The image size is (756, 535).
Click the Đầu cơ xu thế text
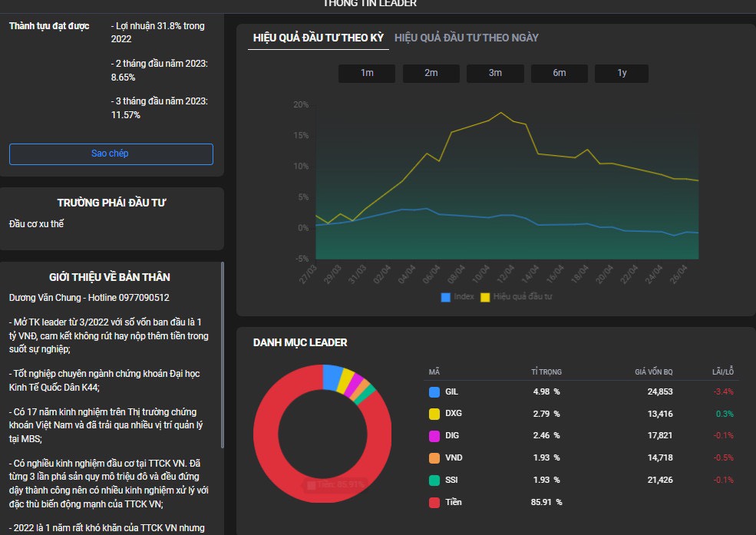point(36,223)
